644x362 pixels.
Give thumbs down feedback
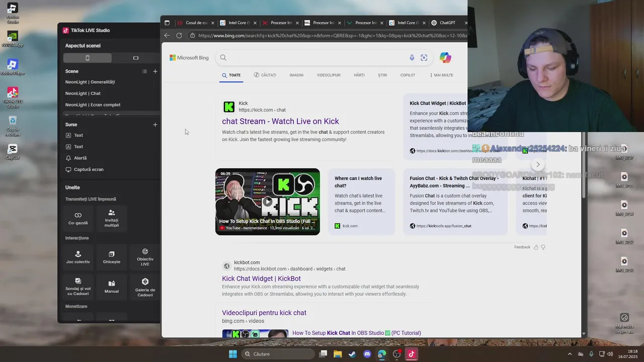543,247
